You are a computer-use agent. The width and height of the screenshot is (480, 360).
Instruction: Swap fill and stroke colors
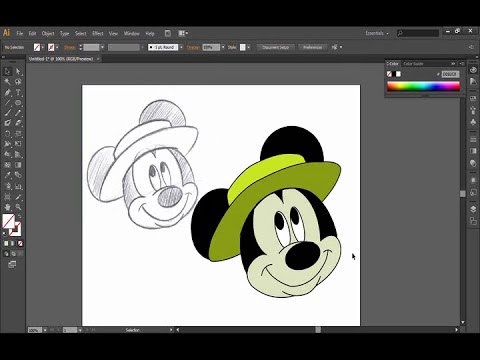click(19, 217)
